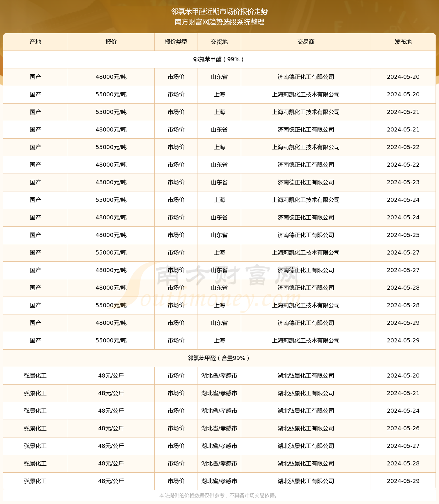Click 上海莉凯化工技术有限公司 in the 2024-05-22 row
Viewport: 439px width, 504px height.
pyautogui.click(x=306, y=147)
